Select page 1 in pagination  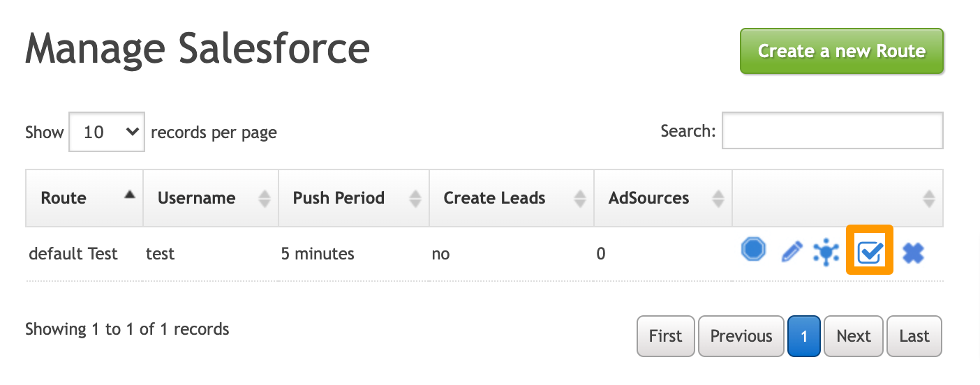[803, 336]
